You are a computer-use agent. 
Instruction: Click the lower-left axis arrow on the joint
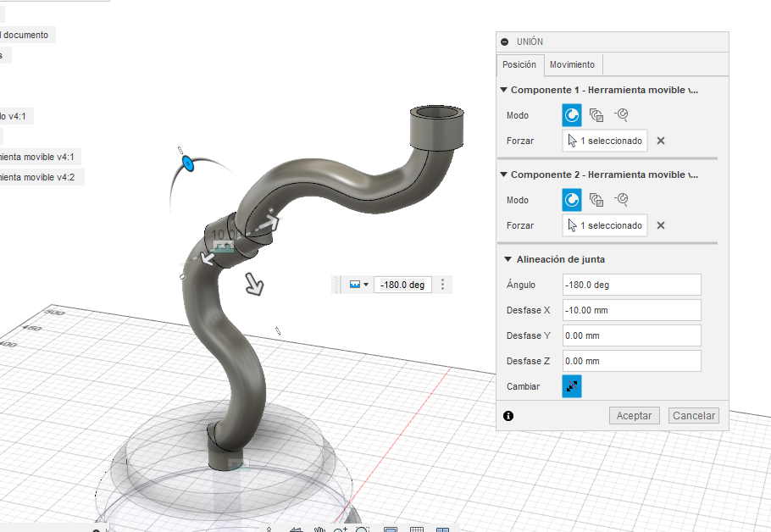208,258
